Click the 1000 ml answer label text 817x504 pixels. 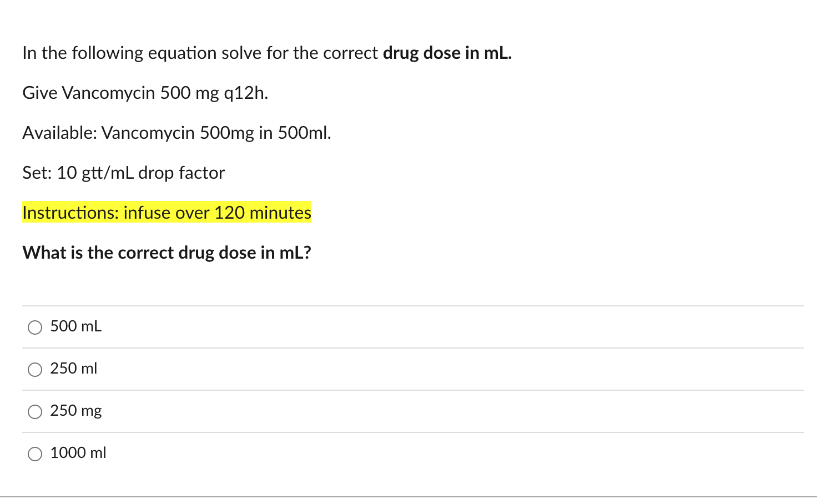pos(78,453)
